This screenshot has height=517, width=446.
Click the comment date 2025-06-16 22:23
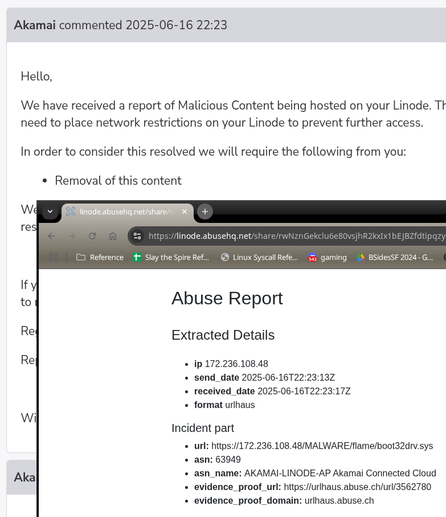point(176,25)
